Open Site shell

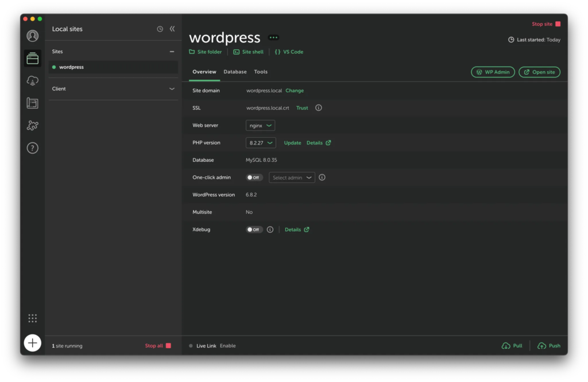(x=248, y=52)
